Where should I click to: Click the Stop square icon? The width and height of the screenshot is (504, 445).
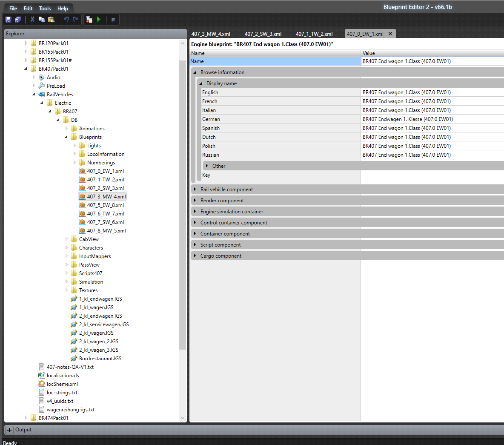[113, 20]
